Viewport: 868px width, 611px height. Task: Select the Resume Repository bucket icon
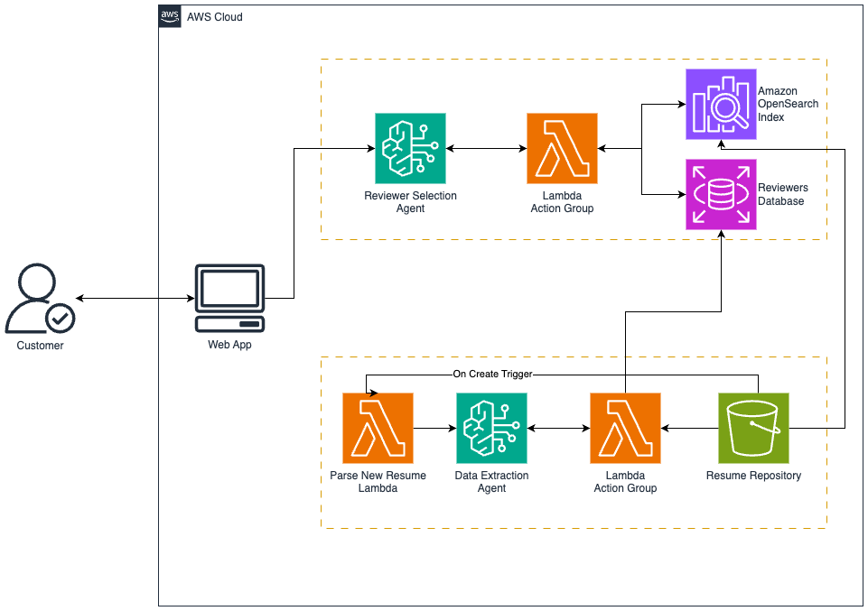(753, 428)
